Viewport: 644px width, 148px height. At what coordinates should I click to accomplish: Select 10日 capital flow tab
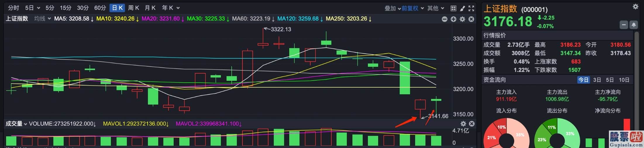click(x=624, y=80)
